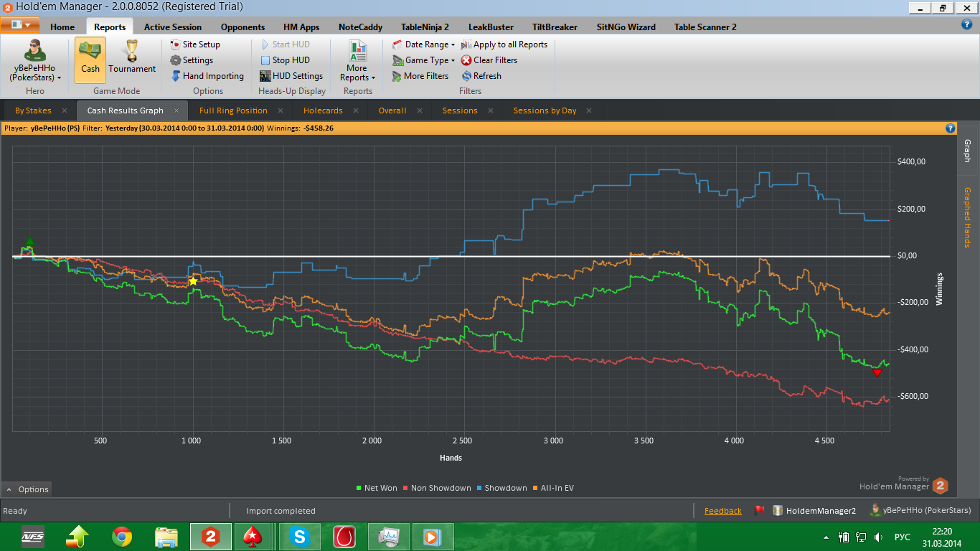This screenshot has width=980, height=551.
Task: Switch to Sessions report tab
Action: (x=460, y=110)
